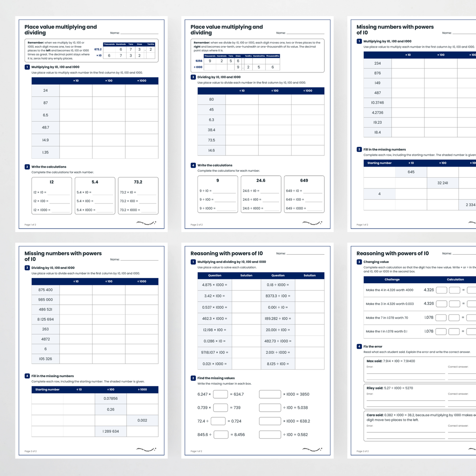Select the '80' cell in the dividing table
This screenshot has width=476, height=476.
coord(211,100)
